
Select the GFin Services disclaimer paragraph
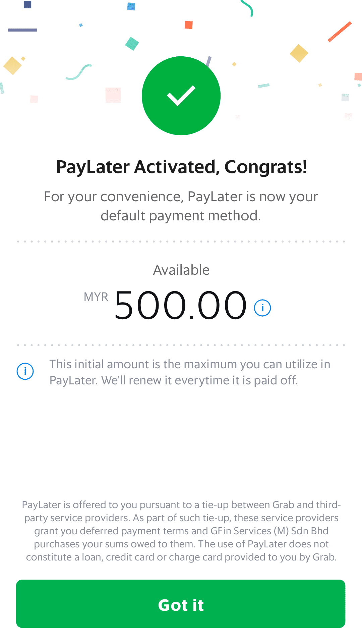click(181, 530)
